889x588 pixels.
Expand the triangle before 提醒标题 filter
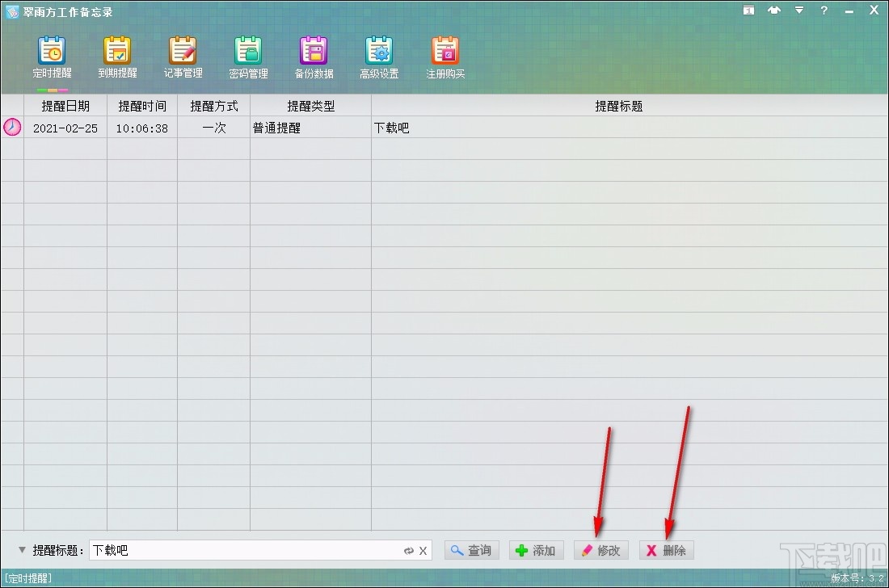click(22, 549)
